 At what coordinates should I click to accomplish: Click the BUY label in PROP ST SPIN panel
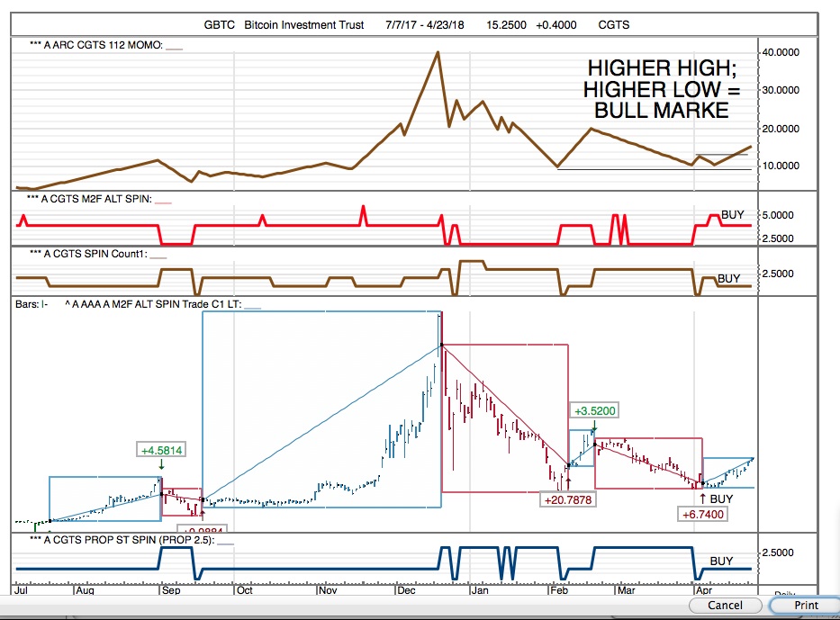click(721, 562)
